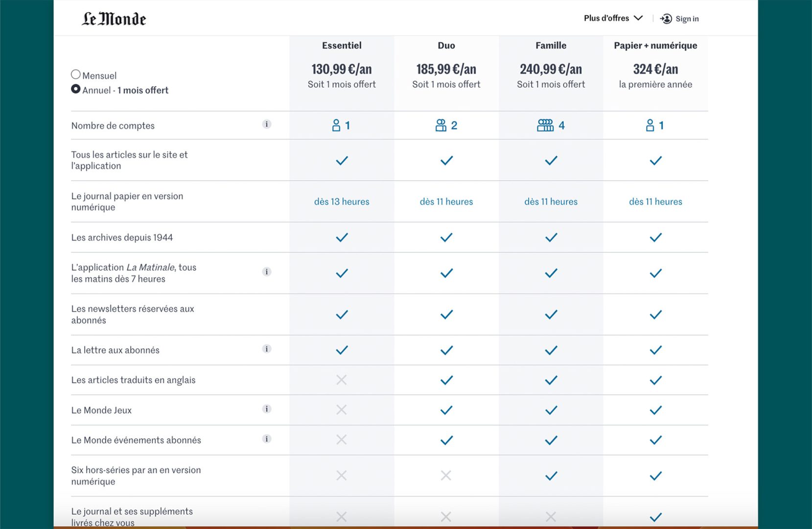Show info for Le Monde événements abonnés
The width and height of the screenshot is (812, 529).
[x=267, y=439]
